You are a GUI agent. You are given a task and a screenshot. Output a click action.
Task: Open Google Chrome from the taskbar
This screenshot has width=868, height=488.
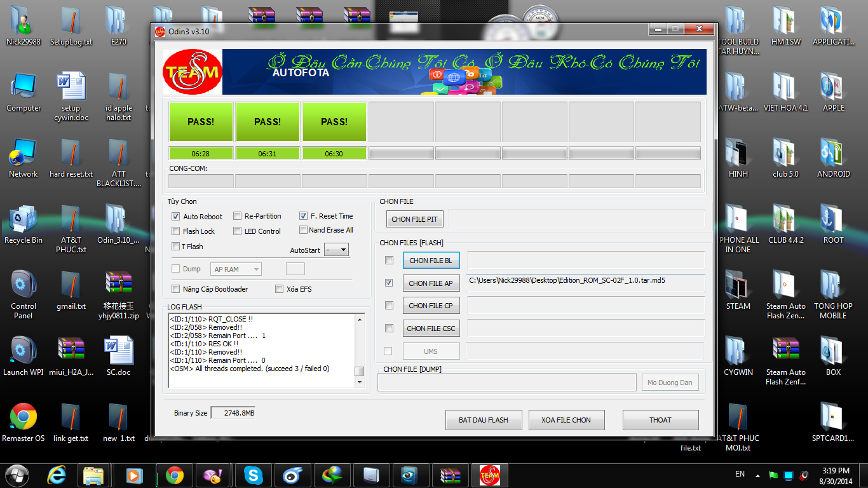(x=175, y=475)
